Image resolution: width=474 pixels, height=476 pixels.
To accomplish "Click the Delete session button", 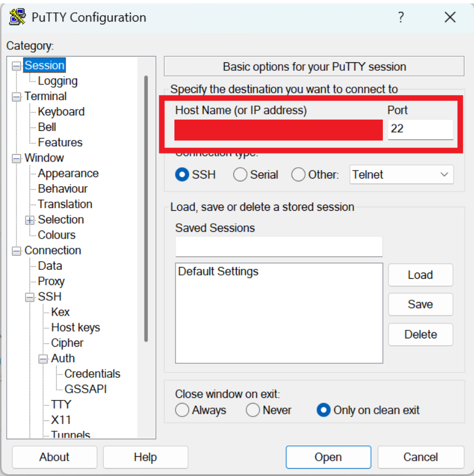I will [x=421, y=334].
